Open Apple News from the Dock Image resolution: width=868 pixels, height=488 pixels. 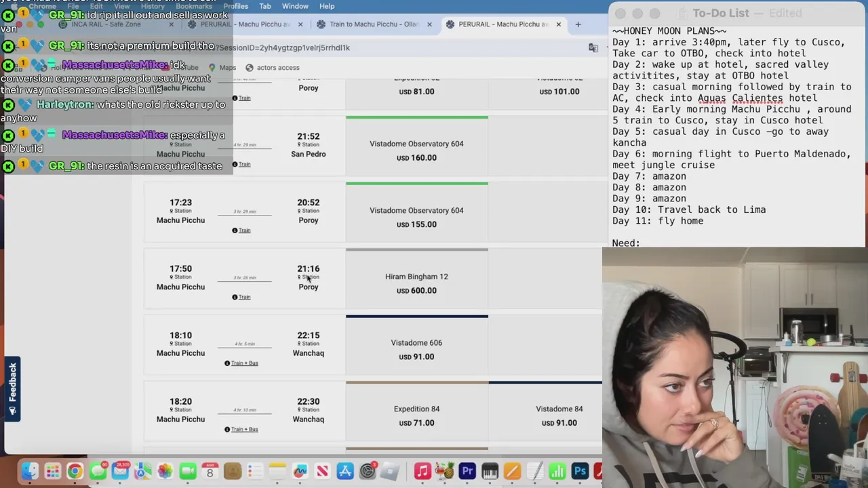[x=322, y=471]
